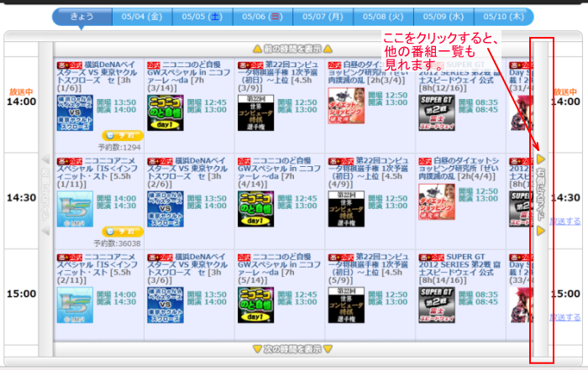The width and height of the screenshot is (588, 370).
Task: Open the 05/05 (土) schedule tab
Action: coord(202,16)
